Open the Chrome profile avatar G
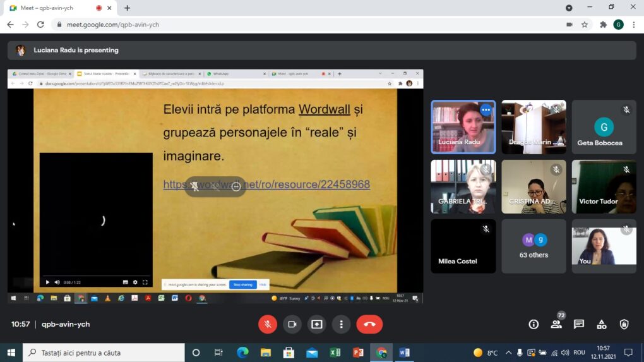The image size is (644, 362). click(619, 25)
